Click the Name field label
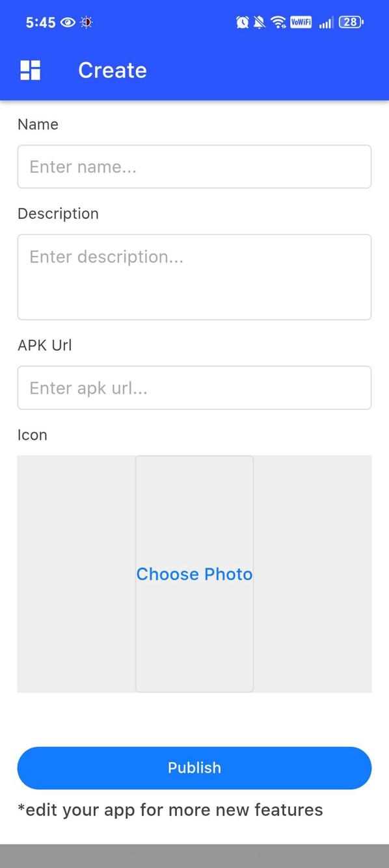The height and width of the screenshot is (868, 389). pos(38,124)
